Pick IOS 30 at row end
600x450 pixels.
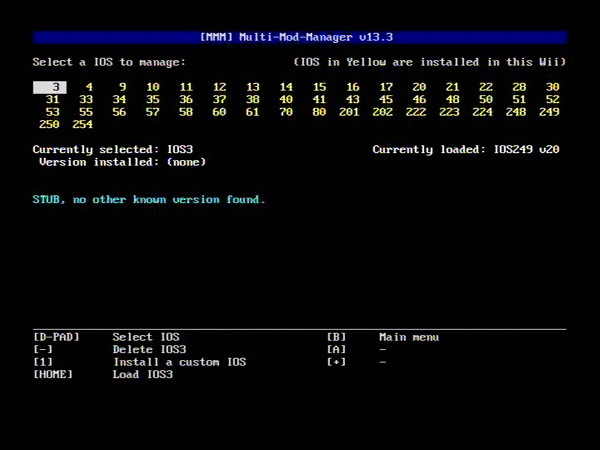tap(552, 87)
